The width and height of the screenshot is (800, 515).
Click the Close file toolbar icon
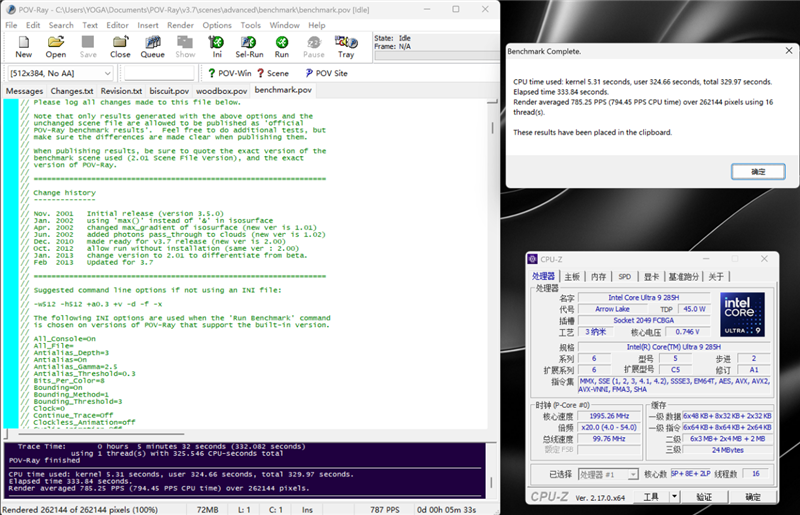pyautogui.click(x=120, y=47)
